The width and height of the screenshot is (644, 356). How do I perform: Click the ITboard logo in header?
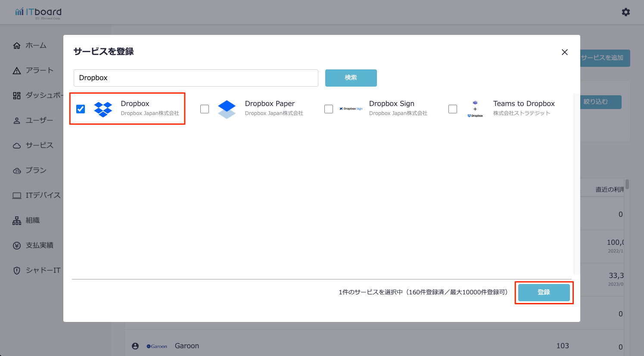click(38, 12)
